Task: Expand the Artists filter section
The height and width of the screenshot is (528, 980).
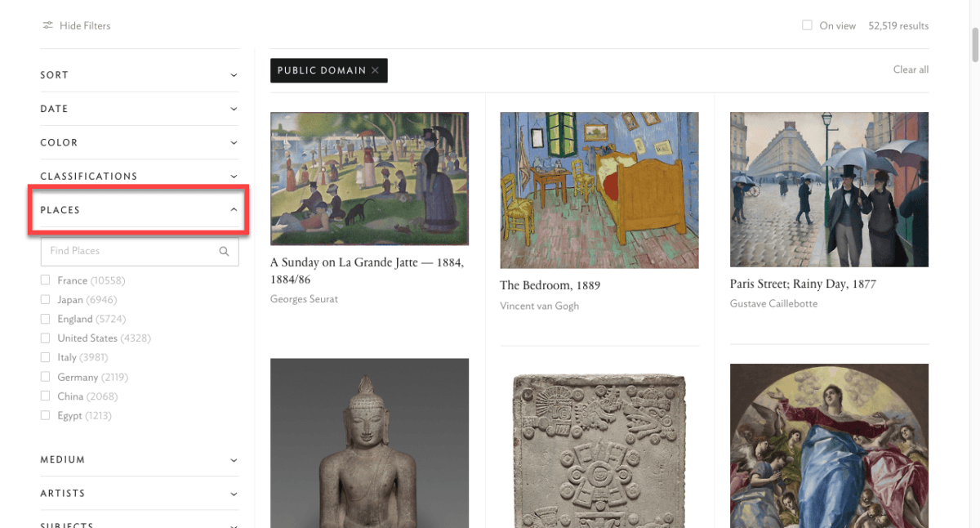Action: pyautogui.click(x=140, y=494)
